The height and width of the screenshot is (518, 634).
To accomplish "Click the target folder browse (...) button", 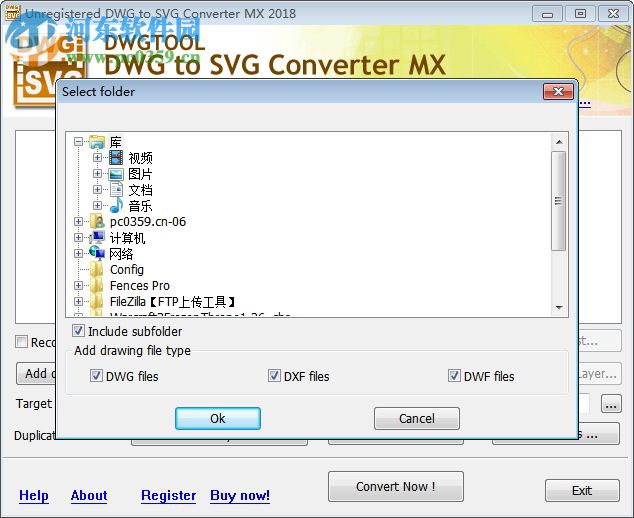I will click(x=611, y=404).
